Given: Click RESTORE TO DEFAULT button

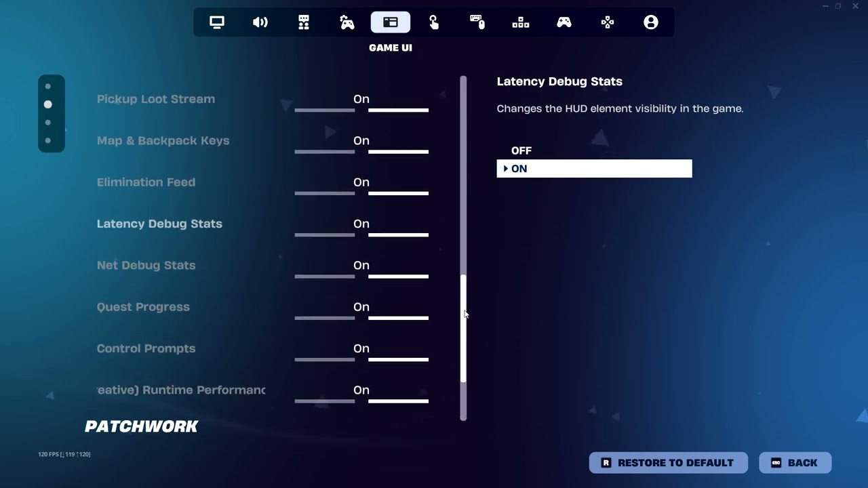Looking at the screenshot, I should click(669, 463).
